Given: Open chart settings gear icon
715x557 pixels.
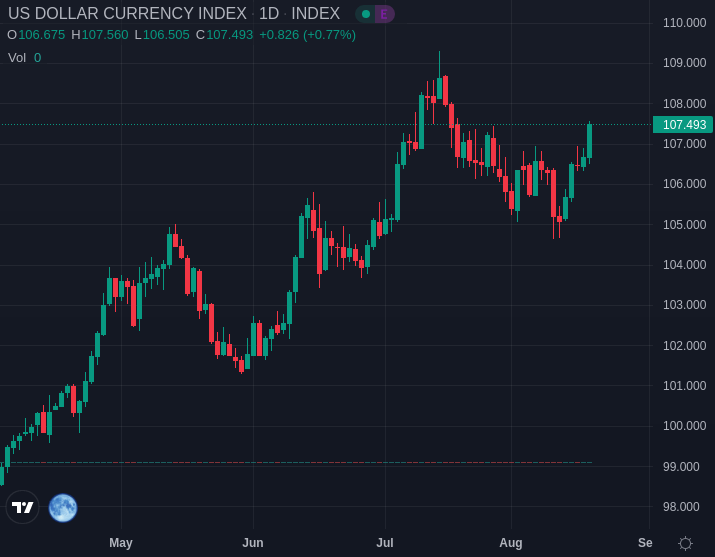Looking at the screenshot, I should click(x=685, y=543).
